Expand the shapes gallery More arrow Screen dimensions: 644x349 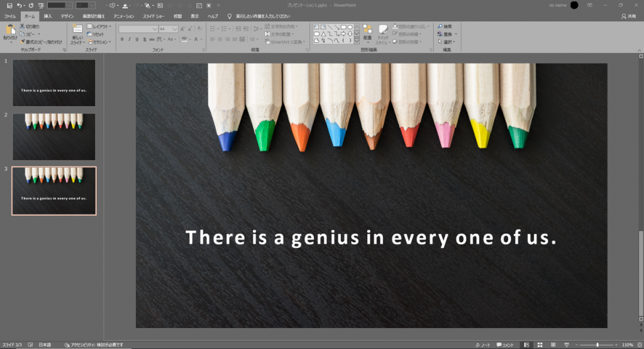357,41
